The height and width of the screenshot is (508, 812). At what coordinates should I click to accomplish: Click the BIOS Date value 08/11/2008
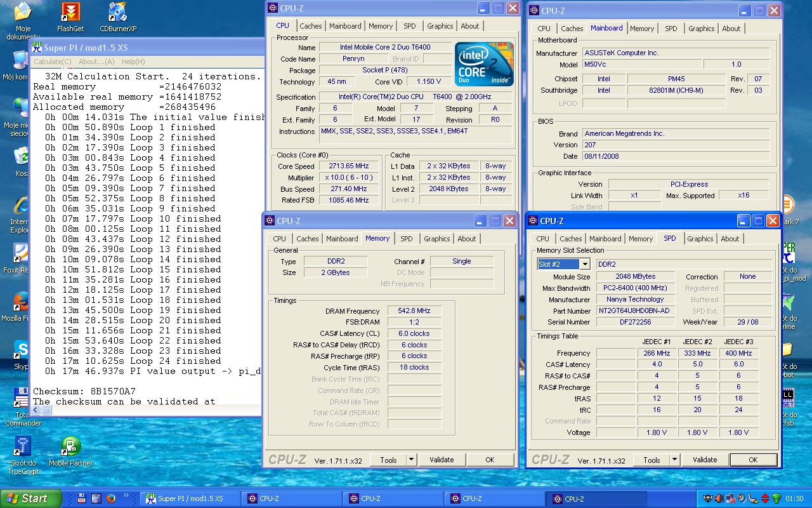(676, 156)
